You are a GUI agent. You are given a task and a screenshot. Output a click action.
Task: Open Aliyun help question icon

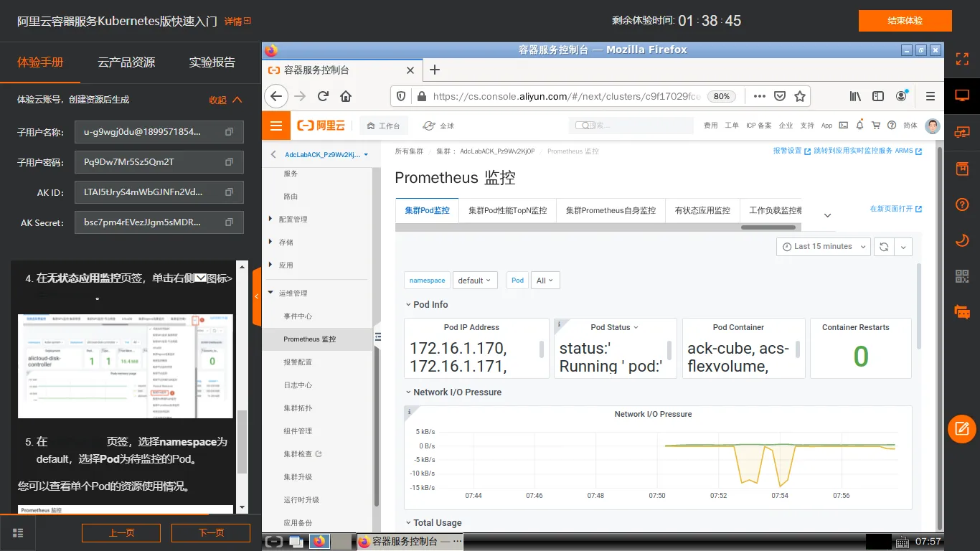(x=892, y=126)
